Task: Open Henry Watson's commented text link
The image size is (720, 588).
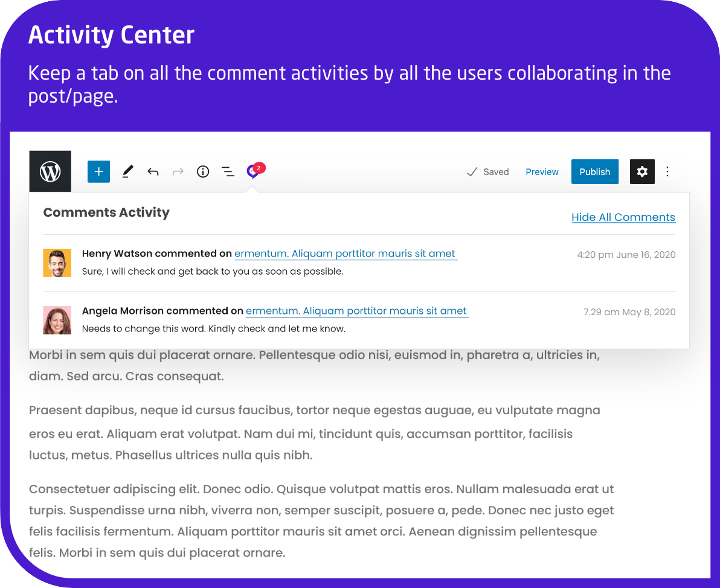Action: pos(346,254)
